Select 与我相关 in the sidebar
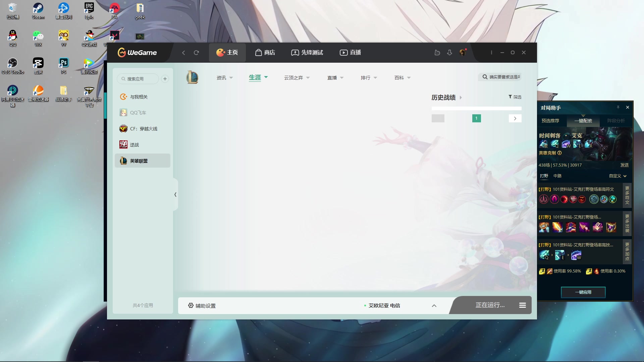The width and height of the screenshot is (644, 362). tap(143, 97)
